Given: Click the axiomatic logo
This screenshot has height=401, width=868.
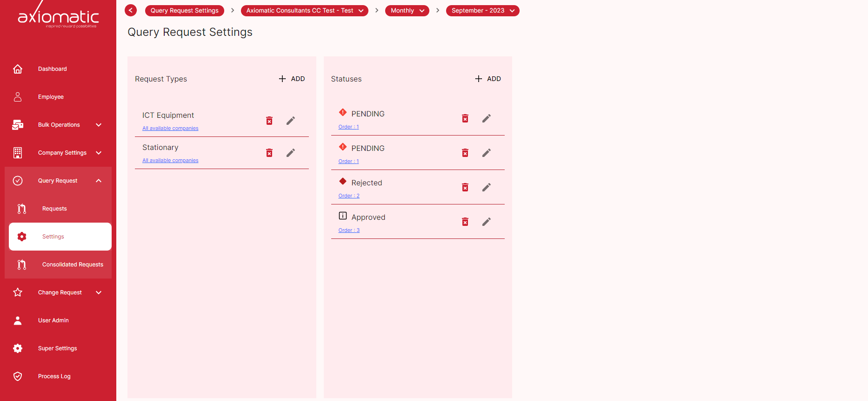Looking at the screenshot, I should pyautogui.click(x=58, y=15).
